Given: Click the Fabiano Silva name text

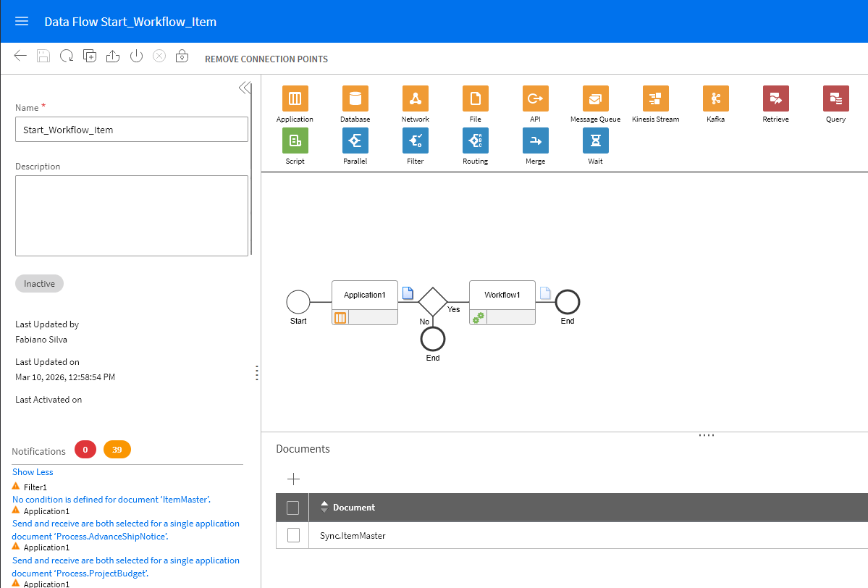Looking at the screenshot, I should 41,340.
